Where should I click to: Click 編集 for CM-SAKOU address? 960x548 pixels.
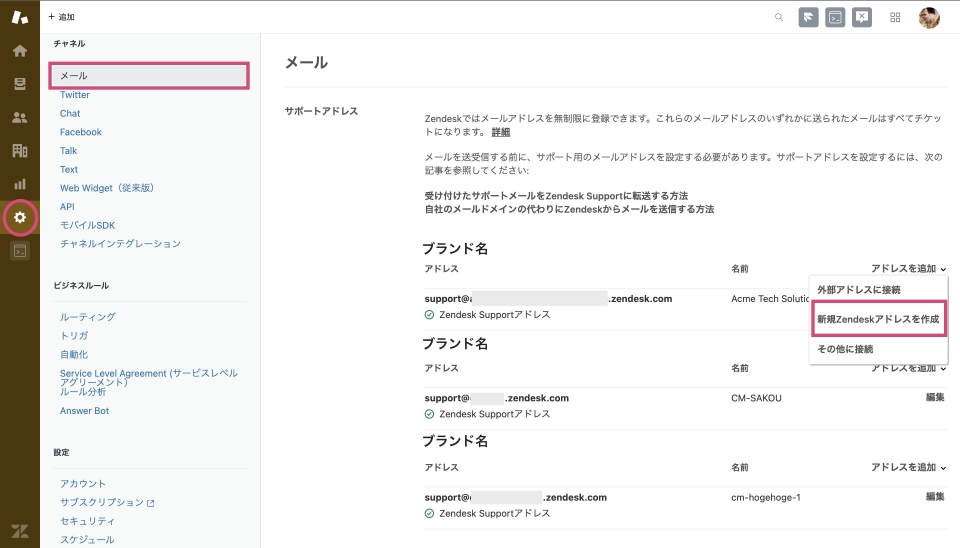click(935, 397)
